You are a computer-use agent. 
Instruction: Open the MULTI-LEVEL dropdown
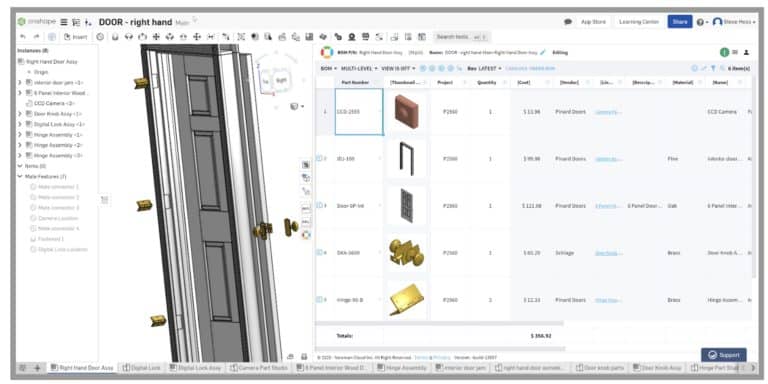pos(359,69)
